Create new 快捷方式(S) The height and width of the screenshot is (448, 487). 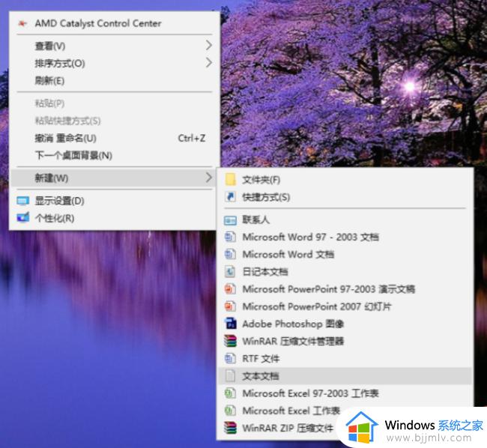coord(345,197)
